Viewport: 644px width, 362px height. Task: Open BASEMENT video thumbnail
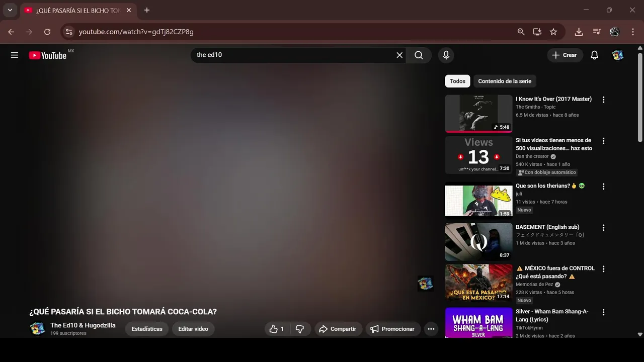point(478,242)
